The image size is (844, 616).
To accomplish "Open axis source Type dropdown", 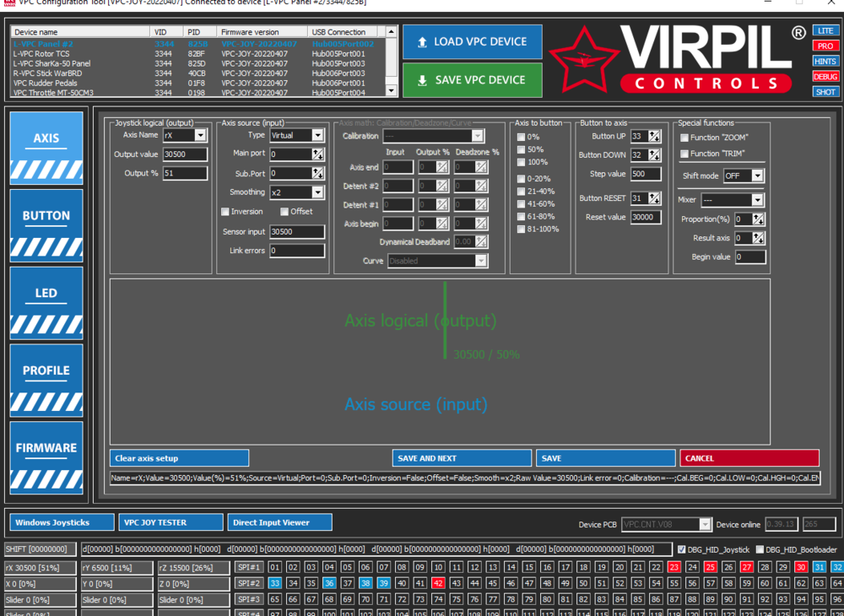I will pos(317,136).
